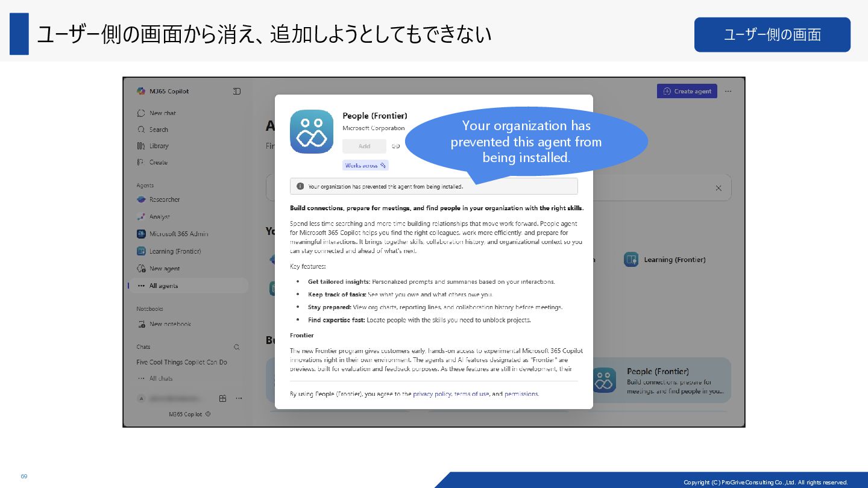
Task: Open Learning (Frontier) in sidebar agents list
Action: pos(169,251)
